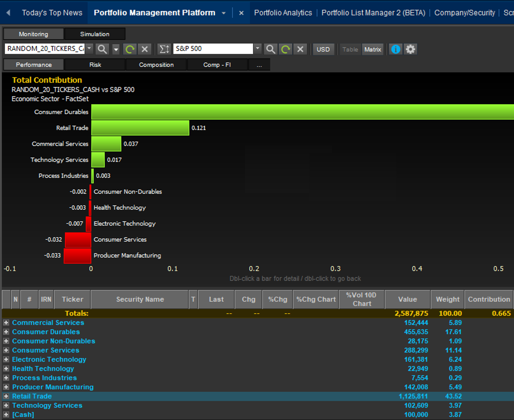Toggle Matrix view mode
514x420 pixels.
[x=373, y=49]
